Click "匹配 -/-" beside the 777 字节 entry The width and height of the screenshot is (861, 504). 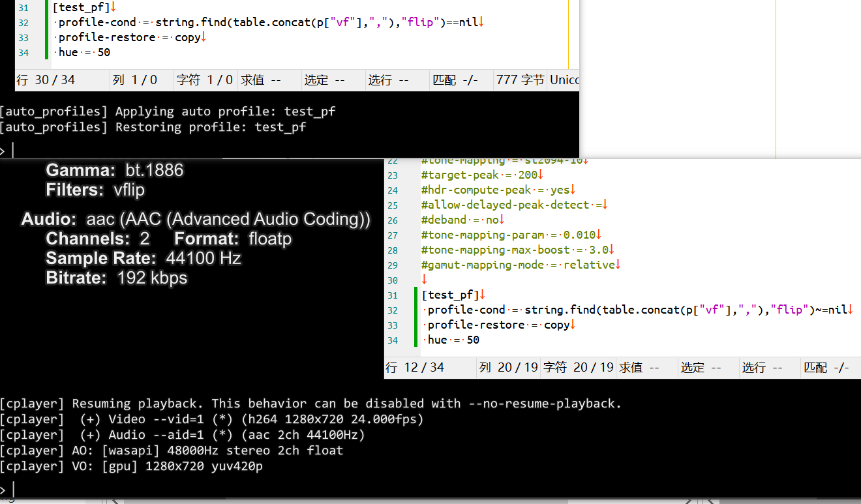tap(455, 80)
